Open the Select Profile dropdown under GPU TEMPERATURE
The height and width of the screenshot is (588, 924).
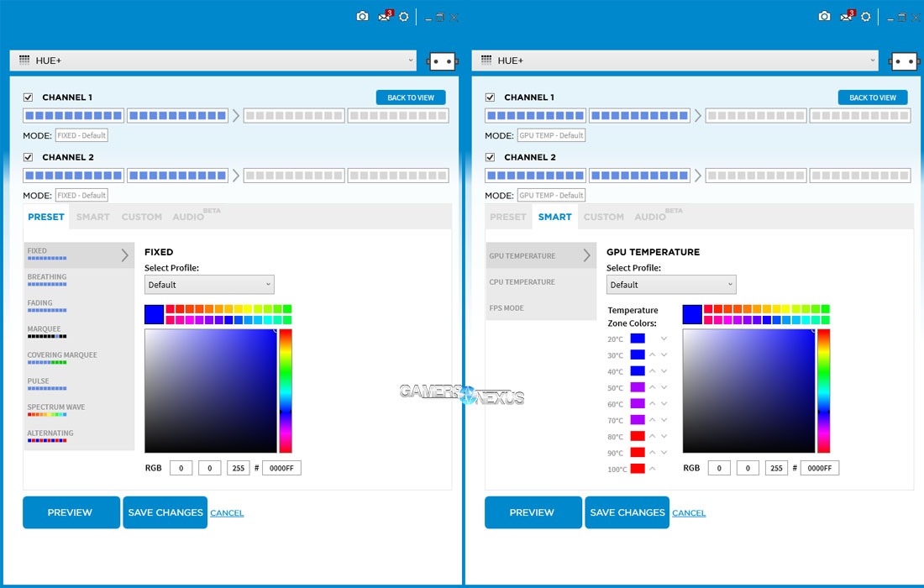coord(671,285)
